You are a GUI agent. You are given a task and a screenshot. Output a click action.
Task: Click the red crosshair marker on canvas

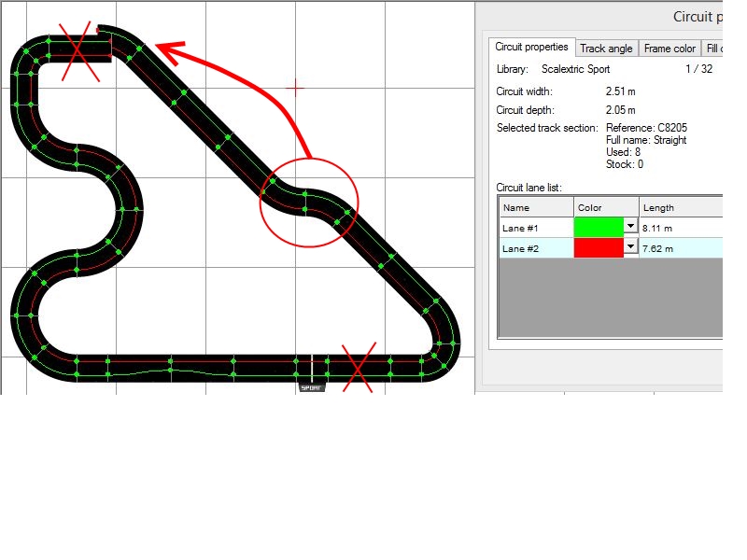coord(295,88)
